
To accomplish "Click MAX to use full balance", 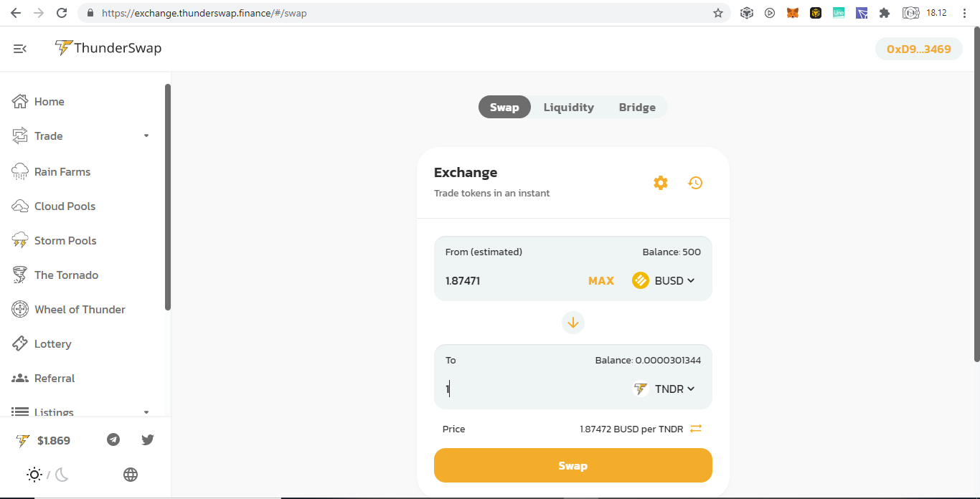I will click(x=601, y=281).
